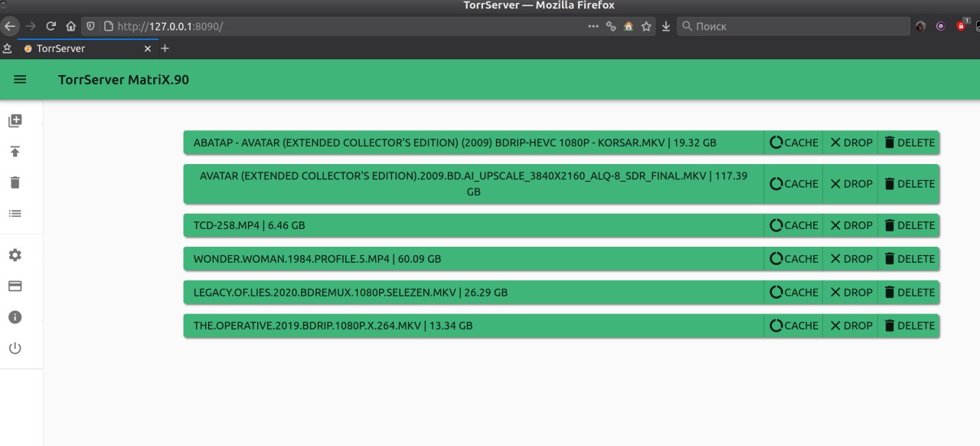Open THE.OPERATIVE.2019.BDRIP torrent title
The height and width of the screenshot is (446, 980).
tap(473, 326)
